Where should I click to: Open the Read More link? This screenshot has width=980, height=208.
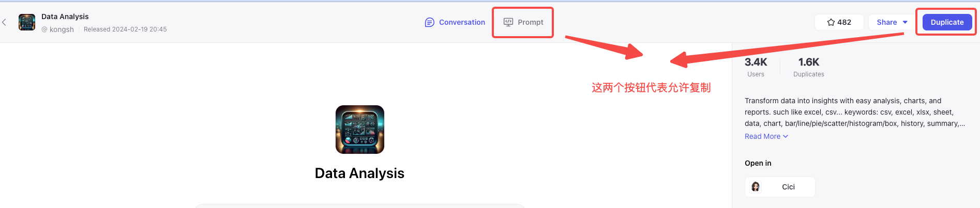[762, 136]
